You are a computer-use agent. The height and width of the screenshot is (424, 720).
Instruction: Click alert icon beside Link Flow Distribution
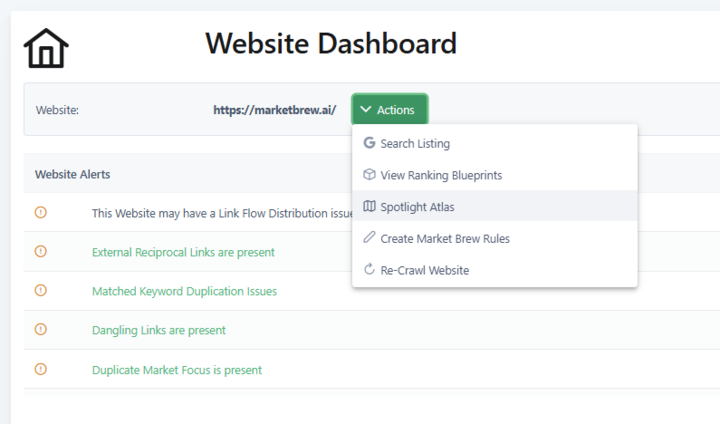[x=41, y=212]
